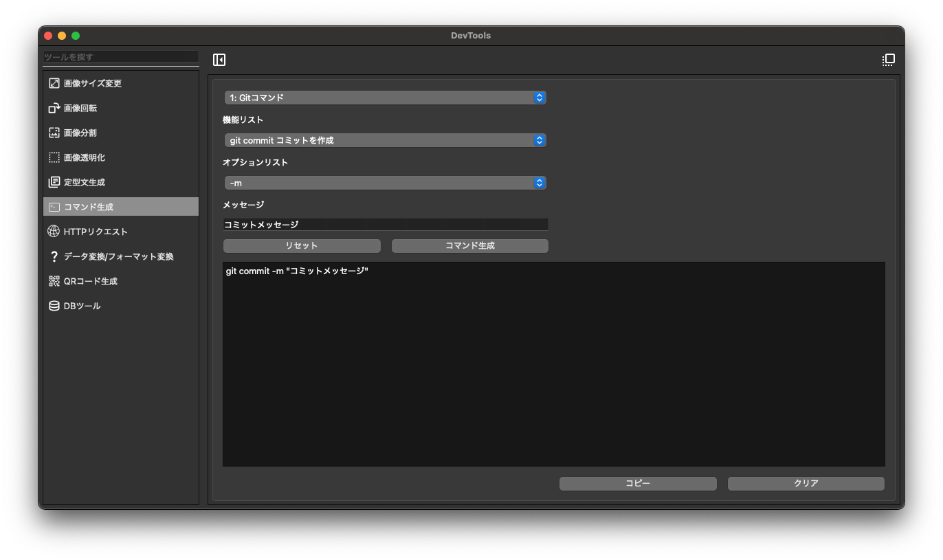
Task: Select the image rotation tool icon
Action: click(54, 108)
